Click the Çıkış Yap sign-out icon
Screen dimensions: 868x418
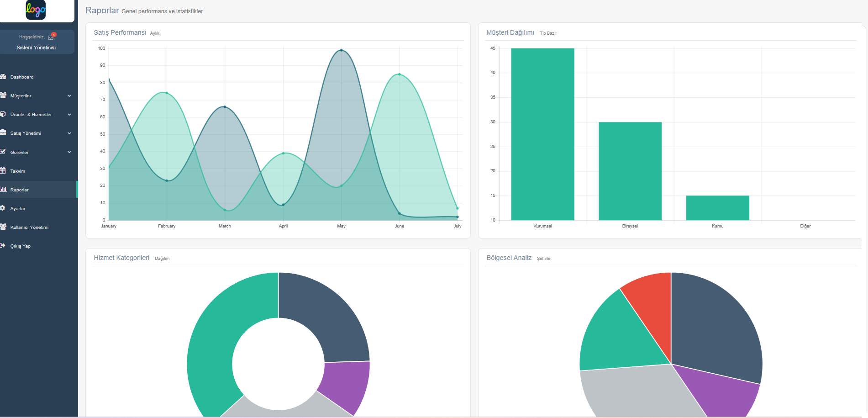[x=3, y=246]
